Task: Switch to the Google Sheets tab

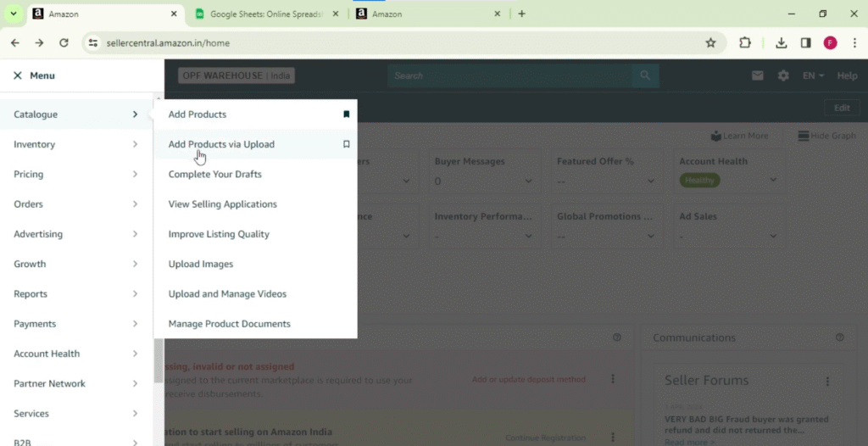Action: (267, 14)
